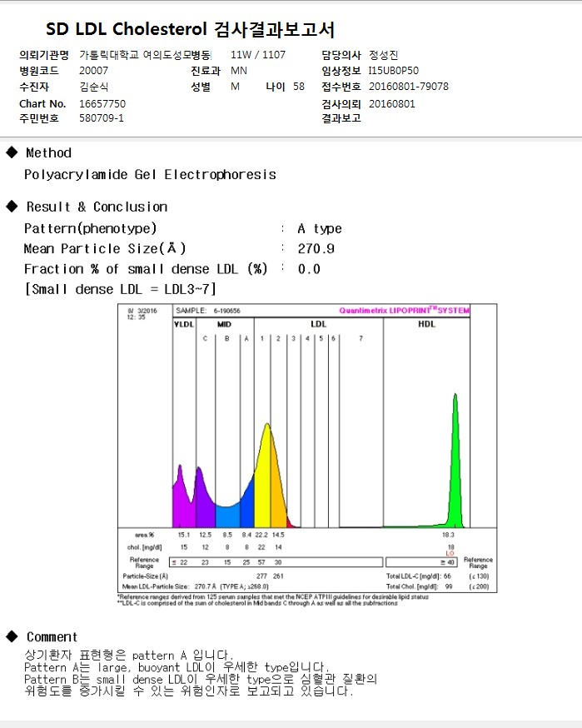Screen dimensions: 582x728
Task: Select the "[Small dense LDL = LDL3~7]" note
Action: click(120, 289)
